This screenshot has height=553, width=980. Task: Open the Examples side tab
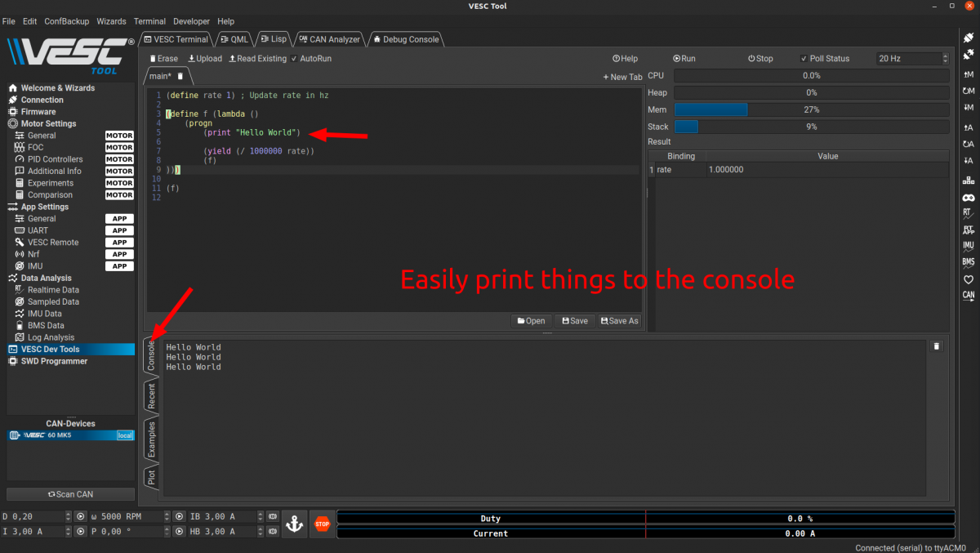[151, 439]
